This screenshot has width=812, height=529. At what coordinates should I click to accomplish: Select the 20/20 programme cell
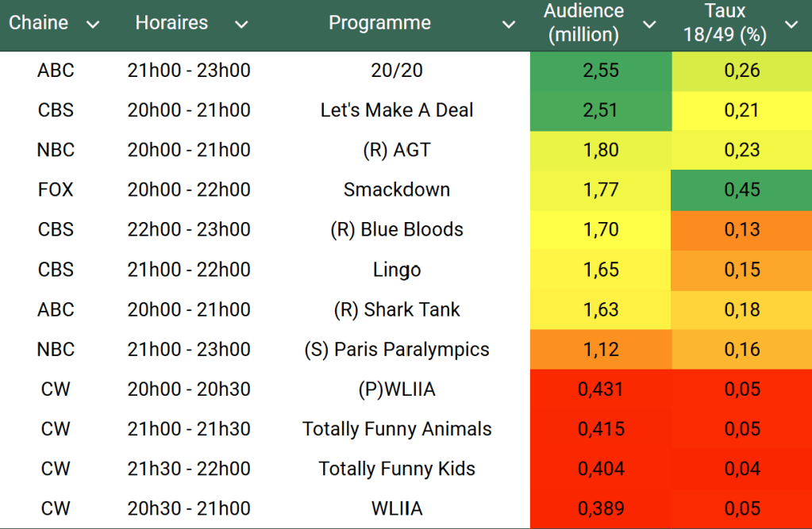pyautogui.click(x=397, y=71)
